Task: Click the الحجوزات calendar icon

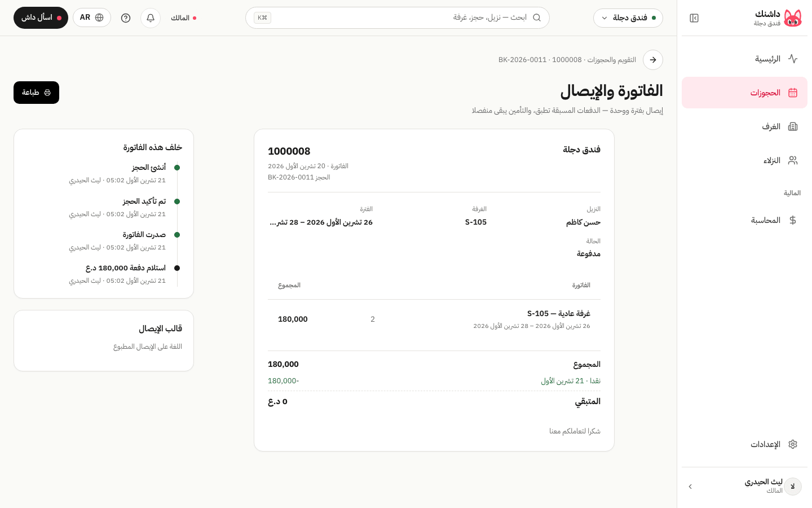Action: pyautogui.click(x=793, y=93)
